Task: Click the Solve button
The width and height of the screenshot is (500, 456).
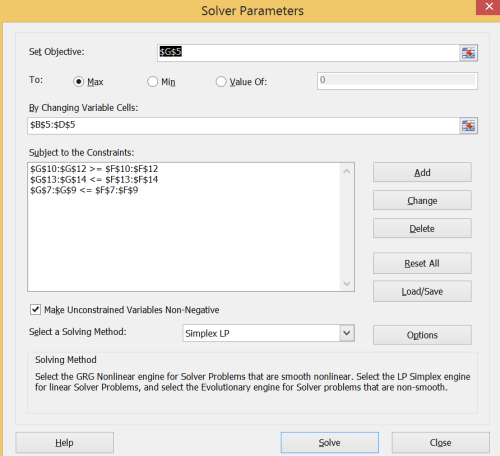Action: click(x=330, y=443)
